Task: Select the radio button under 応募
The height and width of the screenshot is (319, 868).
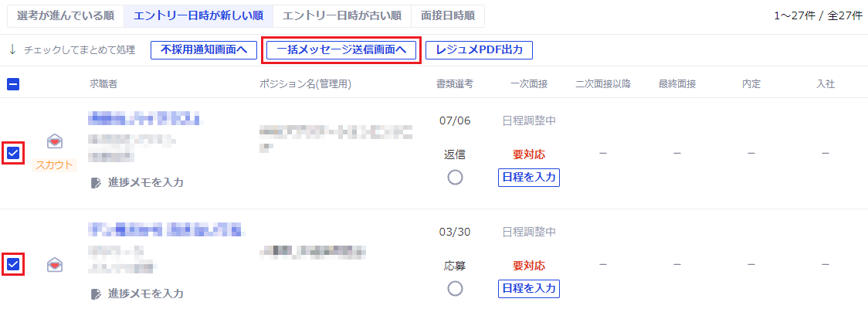Action: point(455,288)
